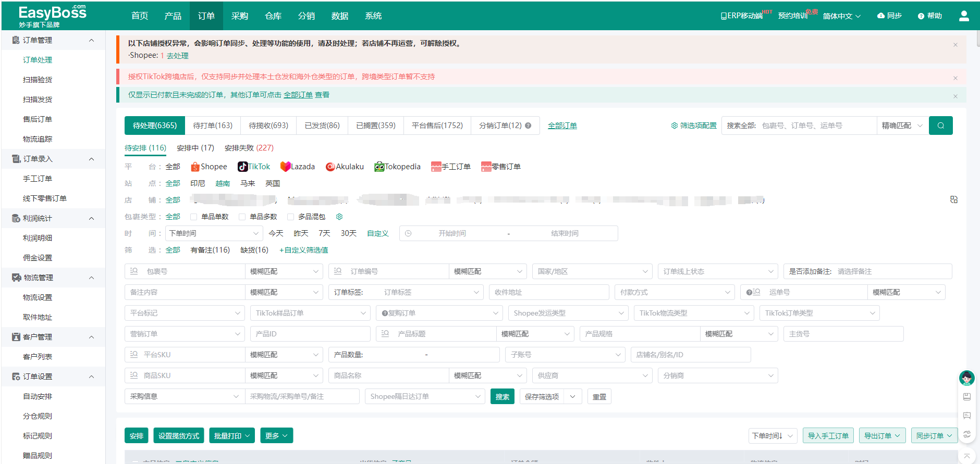Collapse the 利润统计 sidebar section
Image resolution: width=980 pixels, height=464 pixels.
pyautogui.click(x=92, y=218)
